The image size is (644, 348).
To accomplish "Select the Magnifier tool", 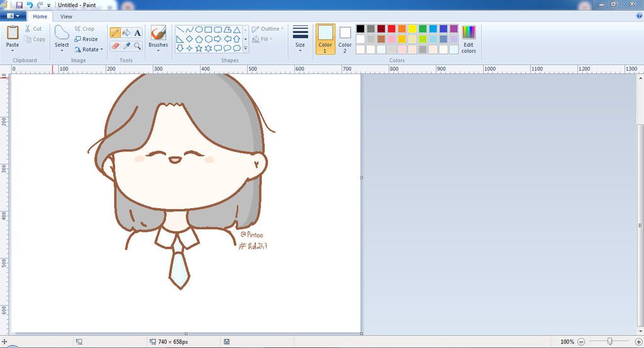I will pos(138,46).
